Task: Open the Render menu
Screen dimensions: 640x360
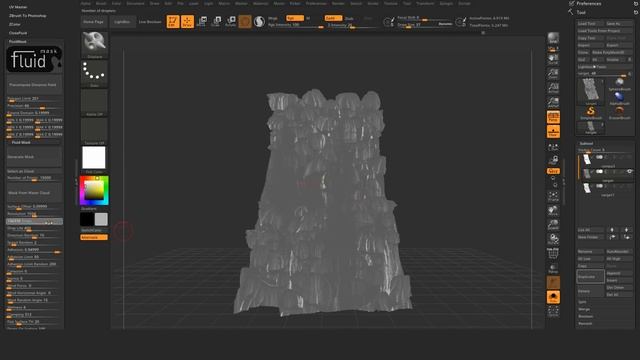Action: coord(338,3)
